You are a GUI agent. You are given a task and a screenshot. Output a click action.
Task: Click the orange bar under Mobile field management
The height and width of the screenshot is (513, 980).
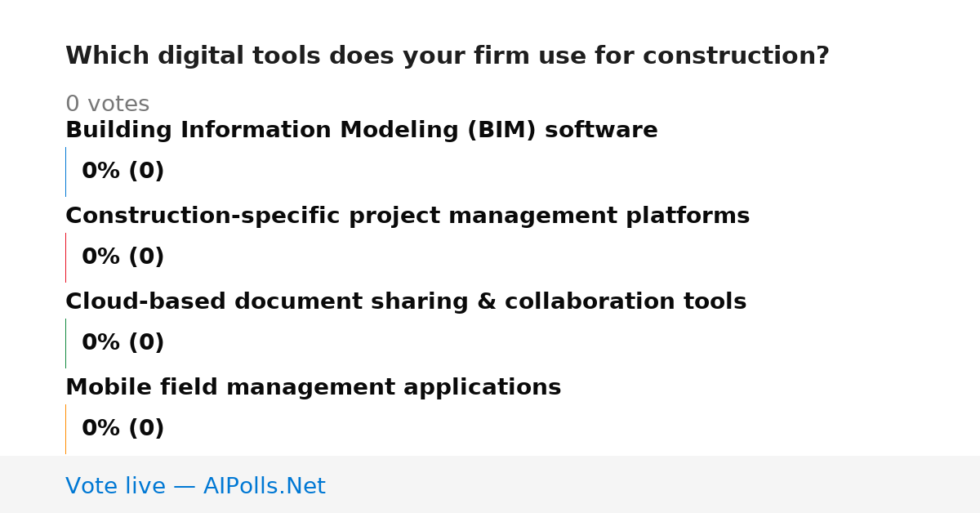tap(65, 429)
